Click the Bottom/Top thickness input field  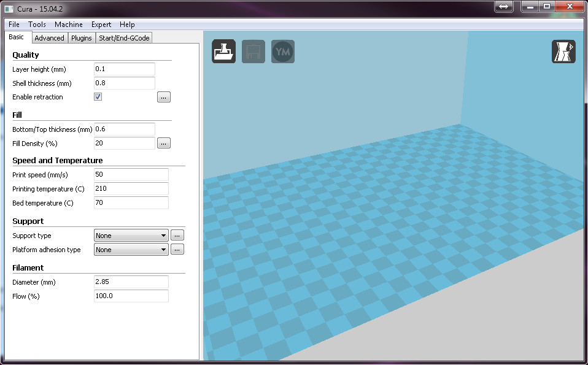coord(124,129)
